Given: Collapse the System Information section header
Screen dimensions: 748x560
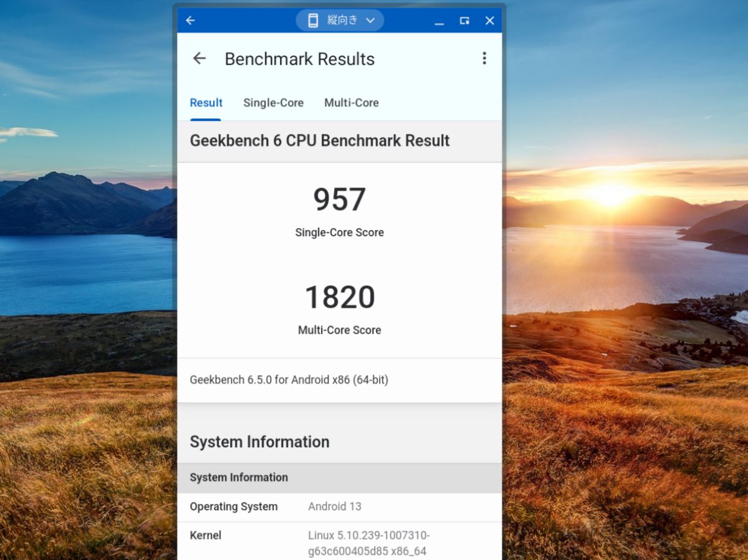Looking at the screenshot, I should click(260, 442).
